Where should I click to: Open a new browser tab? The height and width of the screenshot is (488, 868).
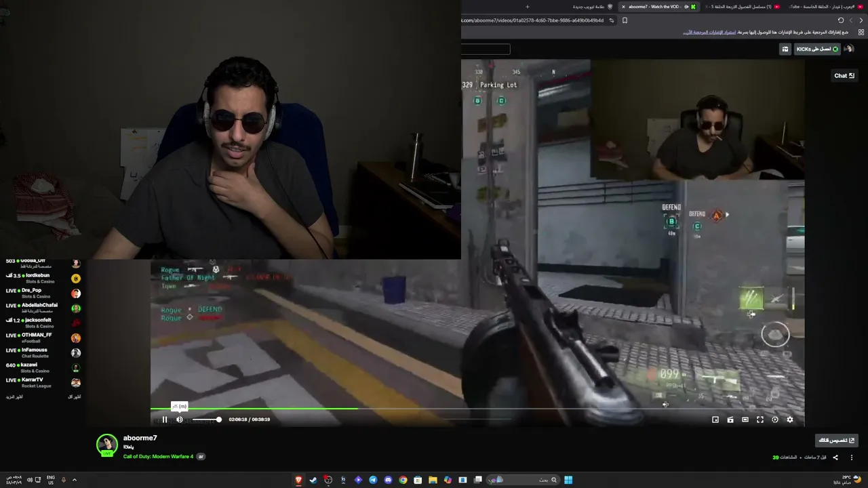[527, 7]
